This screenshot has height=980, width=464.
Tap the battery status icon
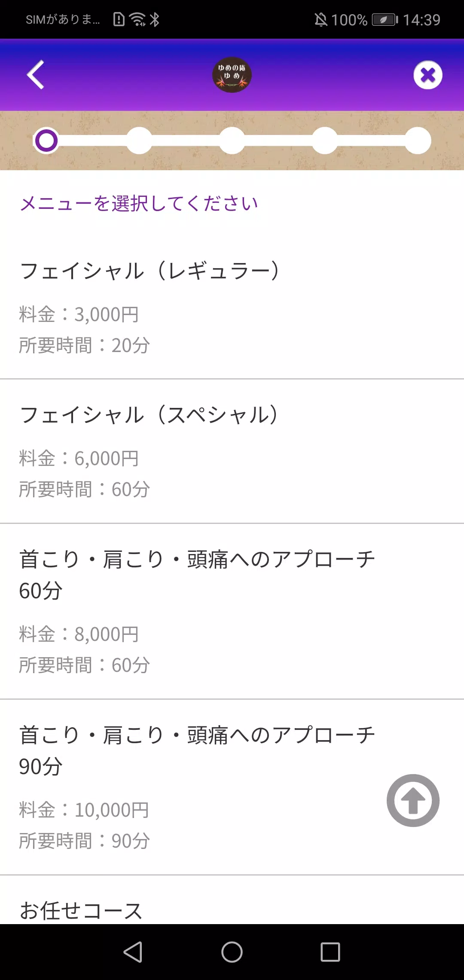click(x=385, y=20)
